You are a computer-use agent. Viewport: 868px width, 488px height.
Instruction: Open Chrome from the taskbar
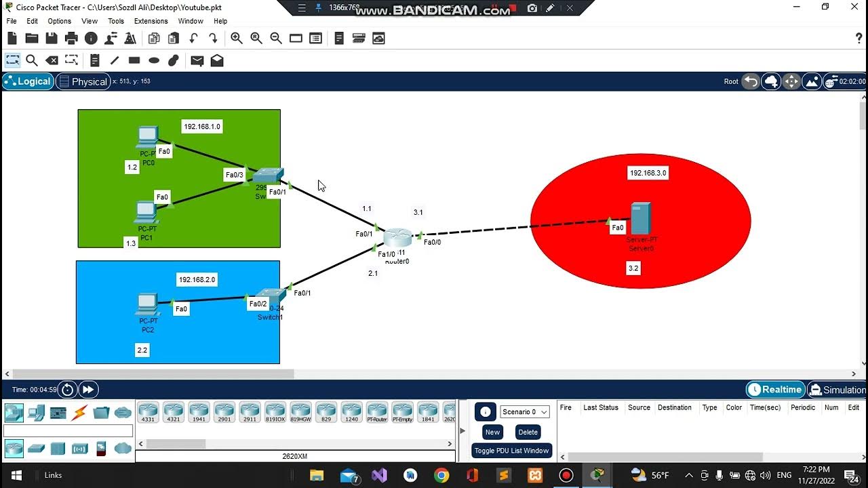pos(441,475)
